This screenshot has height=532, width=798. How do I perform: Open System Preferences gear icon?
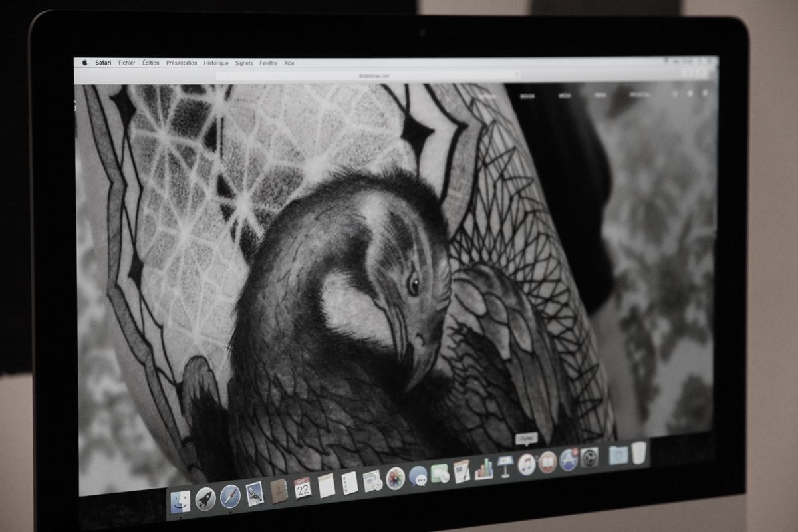coord(589,457)
